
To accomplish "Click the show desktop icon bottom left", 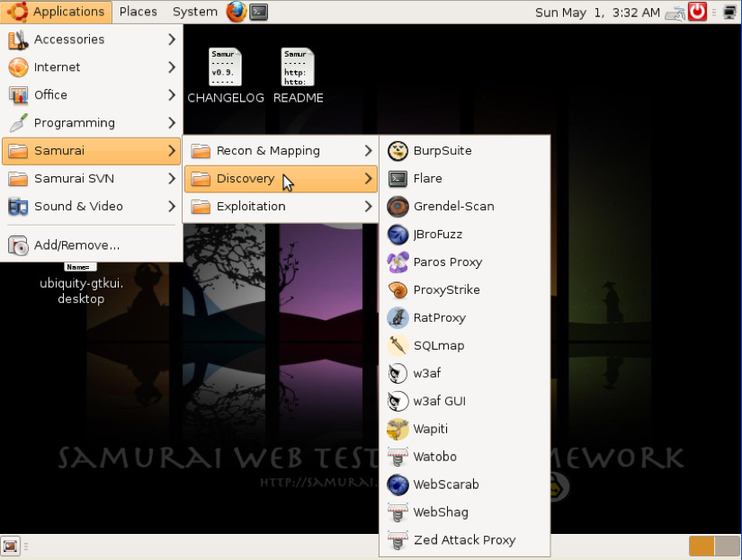I will tap(10, 546).
